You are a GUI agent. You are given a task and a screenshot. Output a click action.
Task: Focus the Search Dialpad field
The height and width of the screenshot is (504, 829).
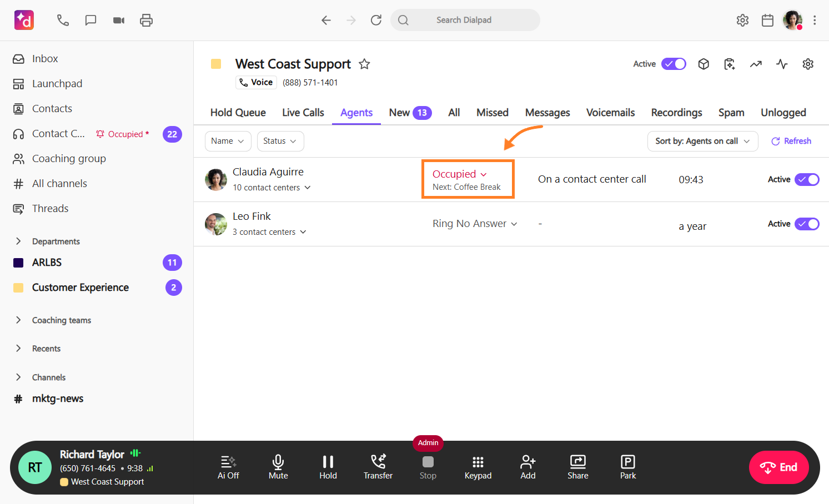(465, 20)
